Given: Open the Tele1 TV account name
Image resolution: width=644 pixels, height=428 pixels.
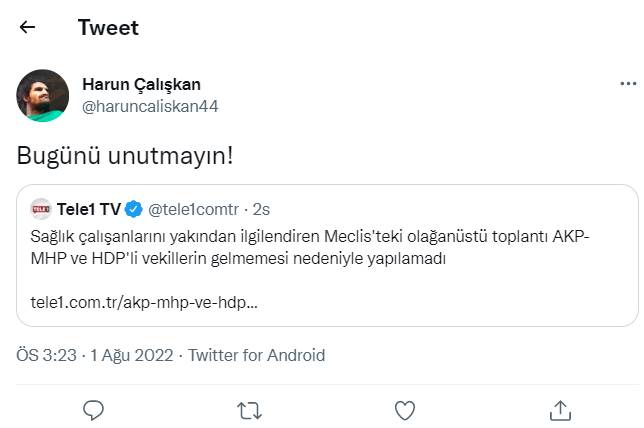Looking at the screenshot, I should tap(89, 209).
